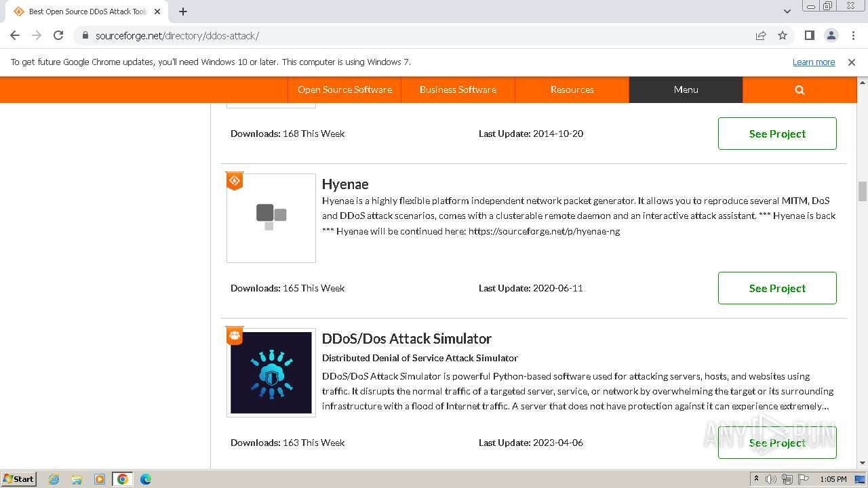Image resolution: width=868 pixels, height=488 pixels.
Task: Select the Best Open Source DDoS tab
Action: (85, 12)
